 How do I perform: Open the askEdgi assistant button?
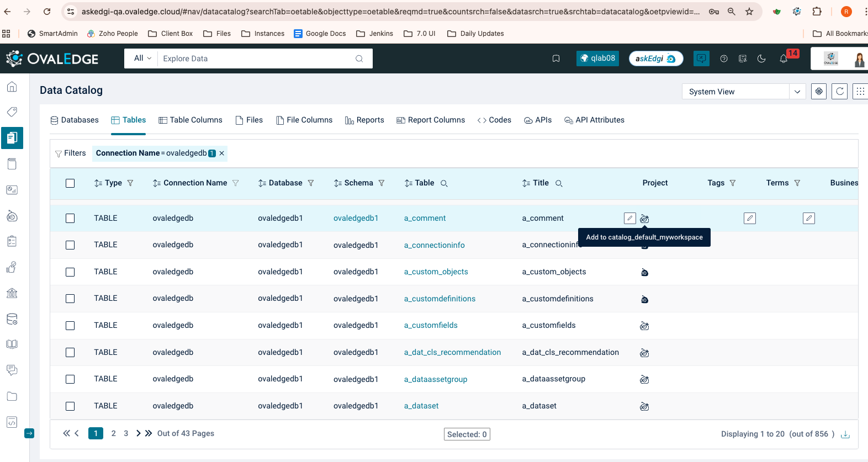point(655,59)
